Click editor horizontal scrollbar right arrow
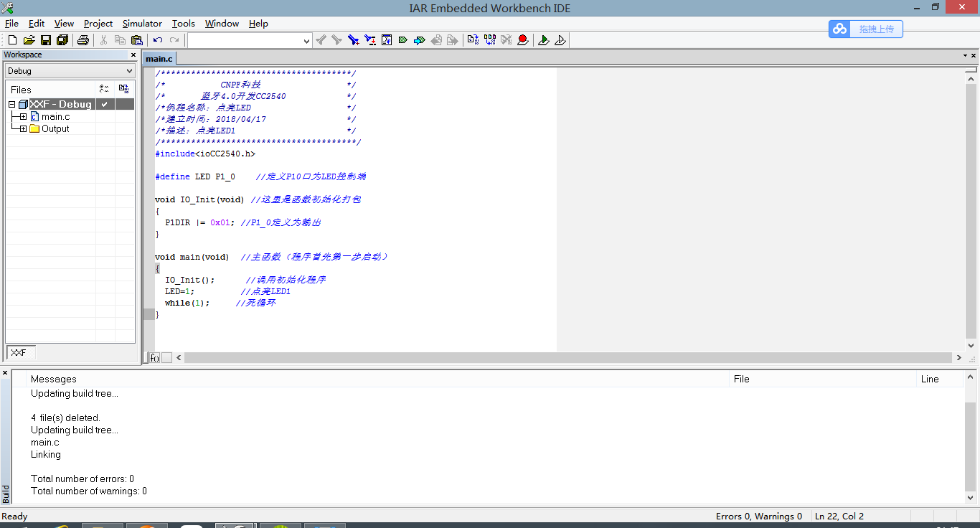Screen dimensions: 980x528 (x=959, y=357)
